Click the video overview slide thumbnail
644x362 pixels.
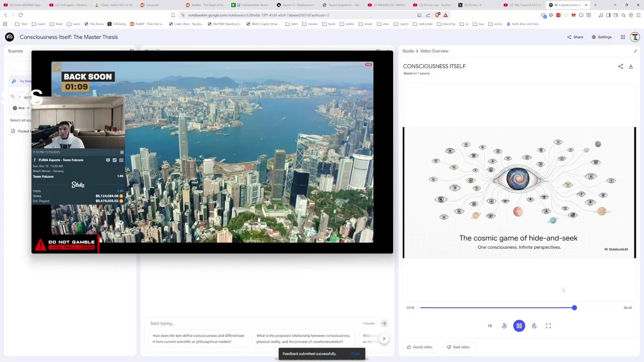pyautogui.click(x=519, y=193)
